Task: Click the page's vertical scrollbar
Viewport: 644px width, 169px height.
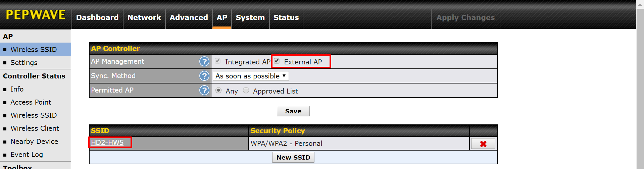Action: 640,84
